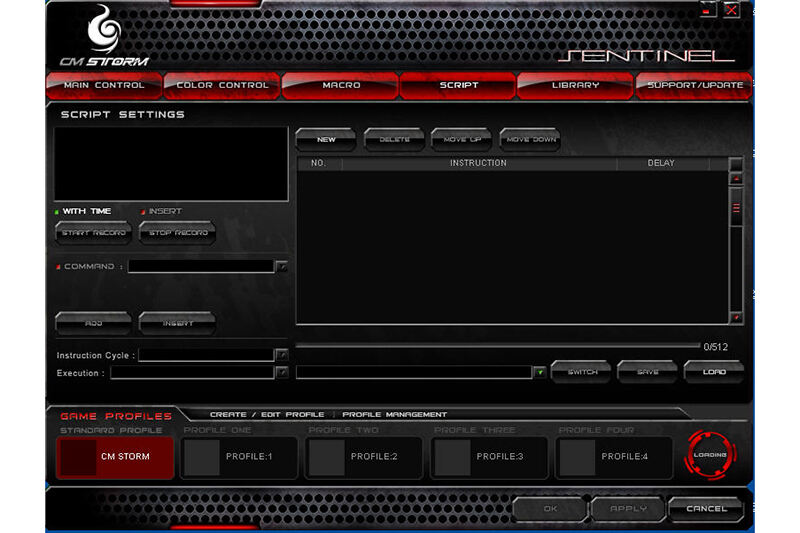The height and width of the screenshot is (533, 800).
Task: Select PROFILE:1 slot
Action: [x=239, y=457]
